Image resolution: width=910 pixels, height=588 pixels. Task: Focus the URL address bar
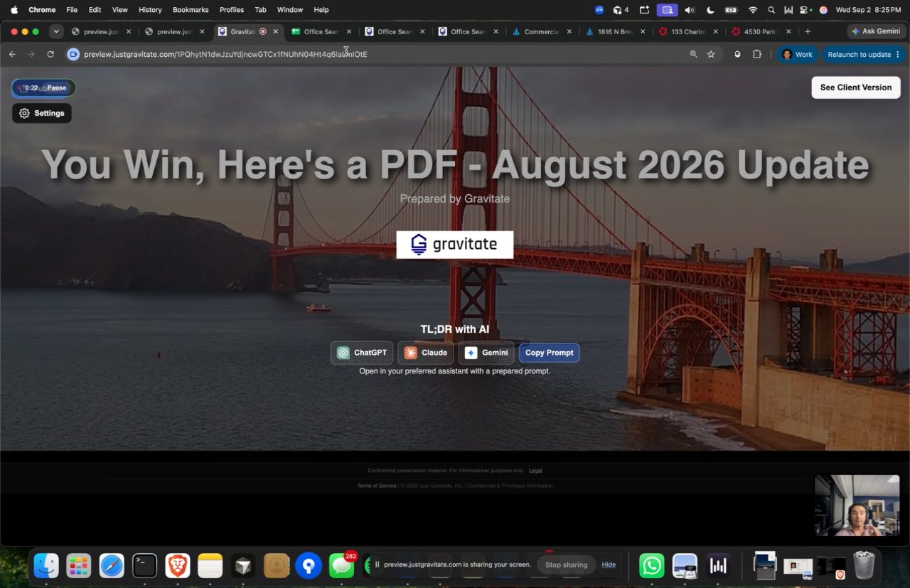coord(384,54)
